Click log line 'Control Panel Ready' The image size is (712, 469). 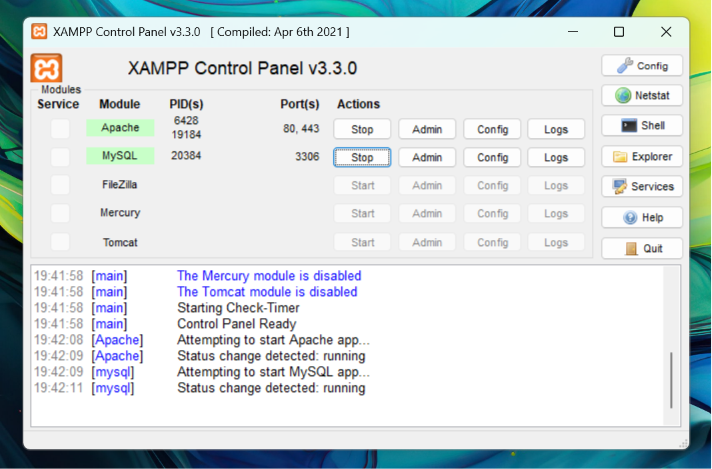coord(237,324)
